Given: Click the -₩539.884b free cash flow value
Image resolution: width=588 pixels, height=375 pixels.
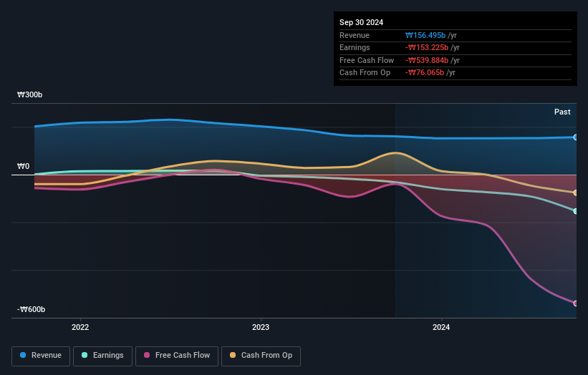Looking at the screenshot, I should click(x=427, y=60).
